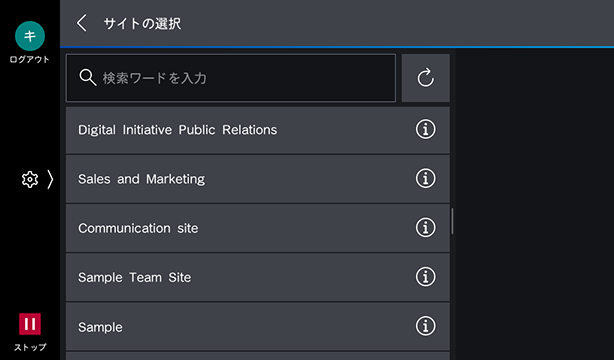The width and height of the screenshot is (614, 360).
Task: Click the magnifier icon in the search box
Action: (x=88, y=78)
